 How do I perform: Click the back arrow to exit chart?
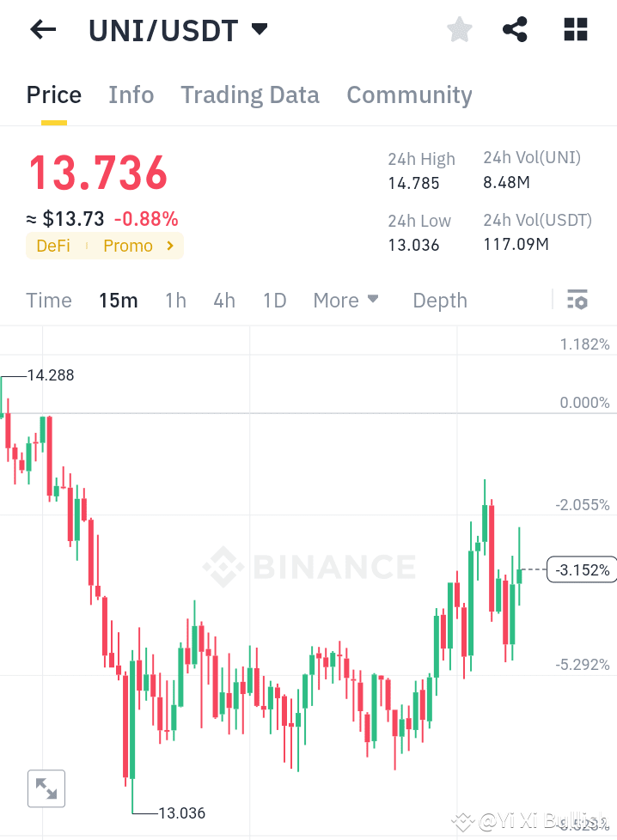tap(42, 29)
